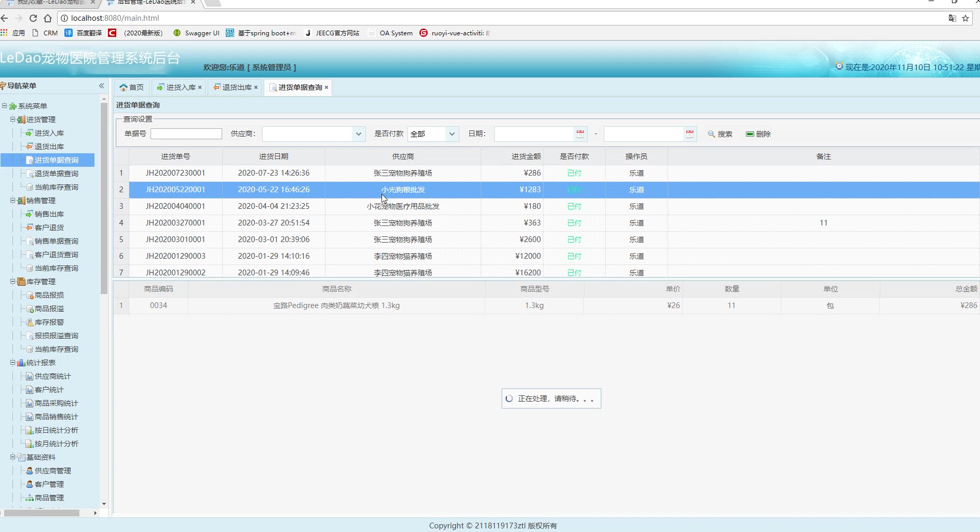
Task: Open the Swagger UI bookmark
Action: pos(196,33)
